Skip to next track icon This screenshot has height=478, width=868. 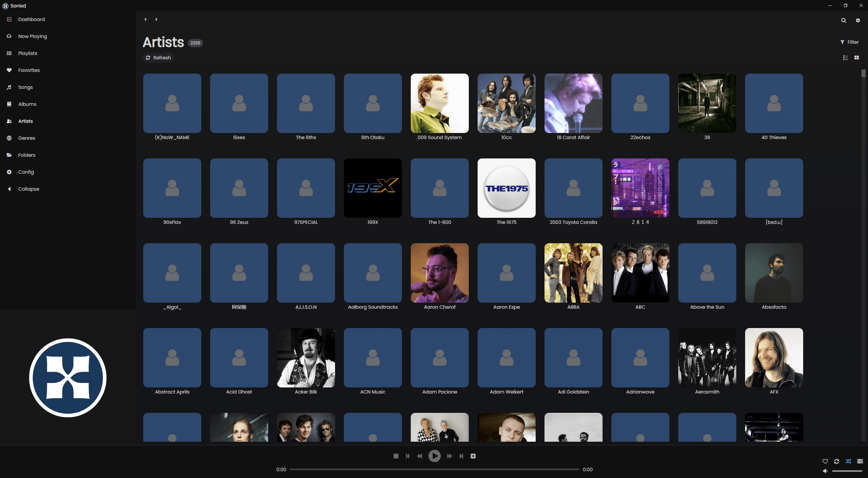(x=461, y=456)
